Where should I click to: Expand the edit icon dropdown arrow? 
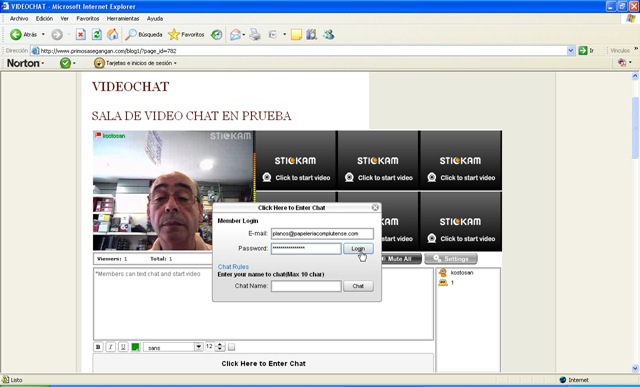click(284, 35)
